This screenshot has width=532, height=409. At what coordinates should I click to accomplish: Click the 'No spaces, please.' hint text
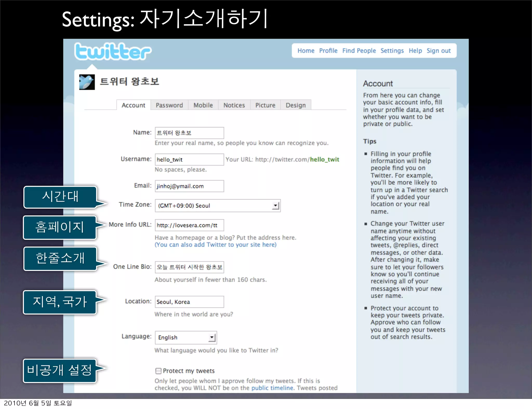pyautogui.click(x=181, y=170)
